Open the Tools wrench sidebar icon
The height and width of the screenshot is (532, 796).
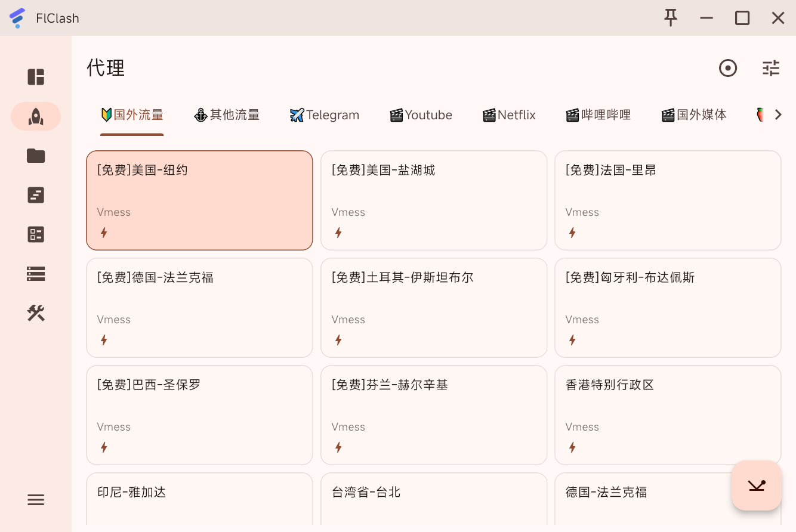pyautogui.click(x=36, y=313)
